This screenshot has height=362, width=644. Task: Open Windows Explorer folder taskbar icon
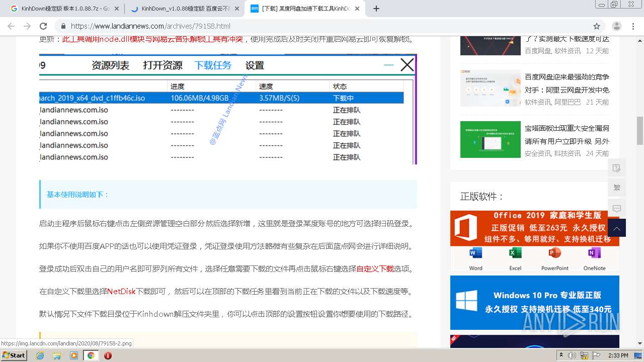(57, 355)
